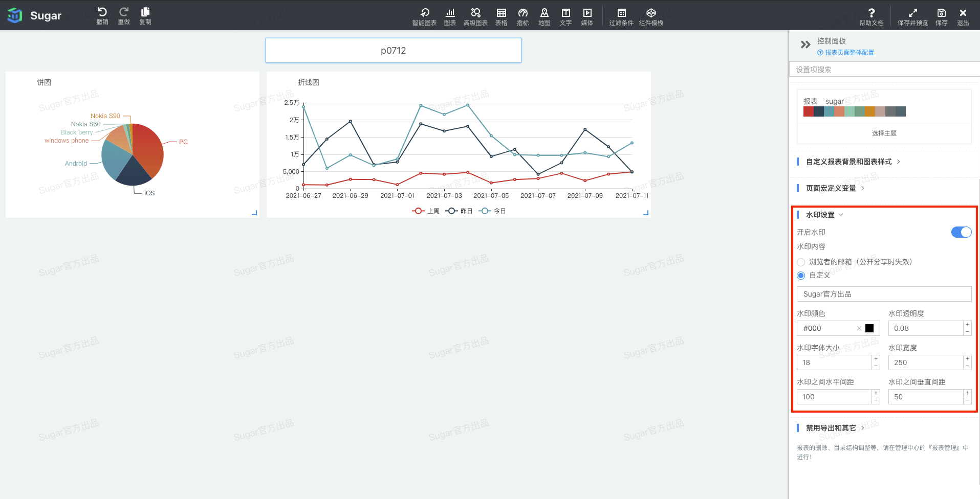The height and width of the screenshot is (499, 980).
Task: Redo the action (重做)
Action: click(123, 16)
